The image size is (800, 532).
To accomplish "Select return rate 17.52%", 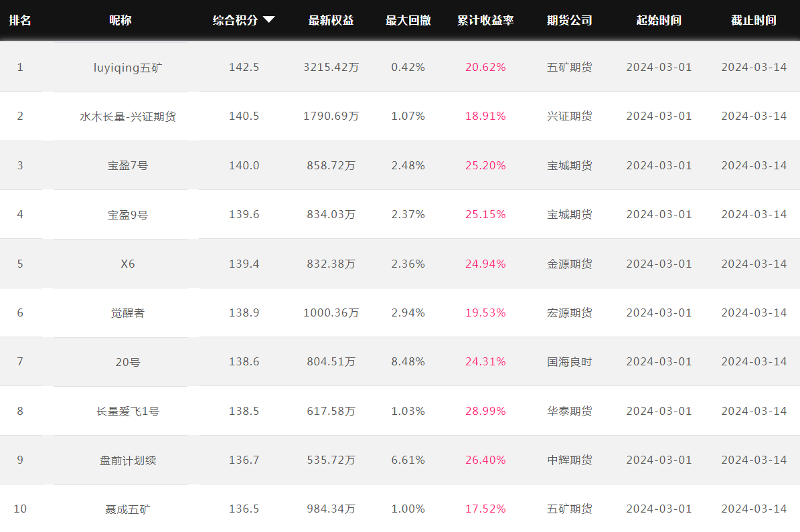I will [485, 509].
